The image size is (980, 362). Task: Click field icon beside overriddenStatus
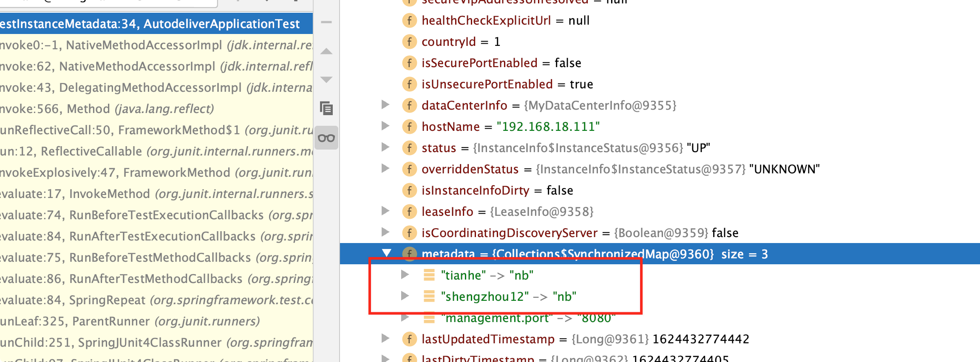click(409, 169)
